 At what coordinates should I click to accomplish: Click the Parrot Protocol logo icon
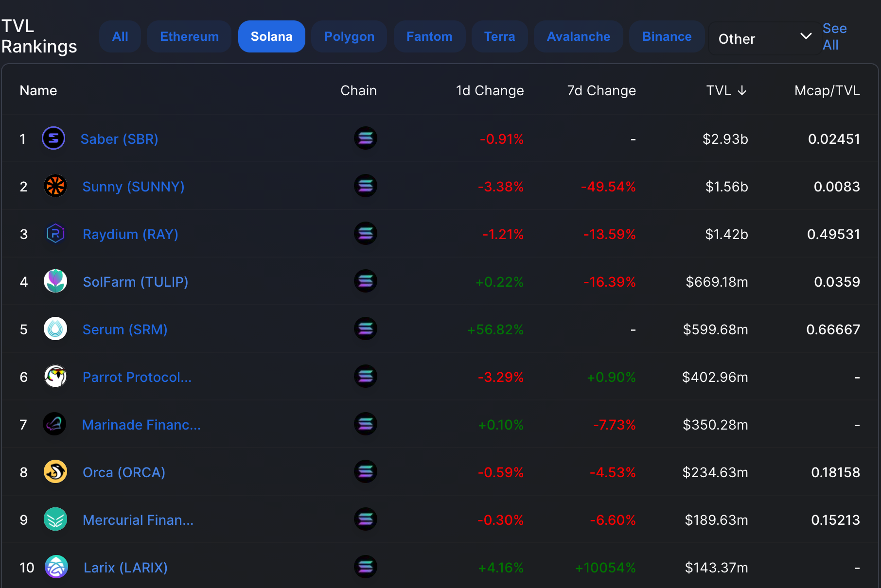click(x=55, y=377)
